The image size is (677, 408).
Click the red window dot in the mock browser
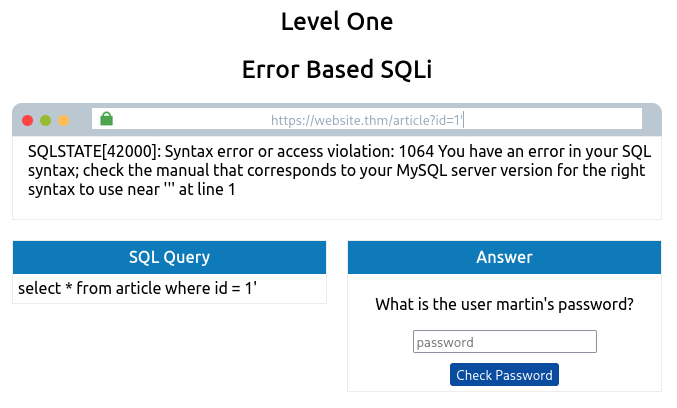[28, 120]
